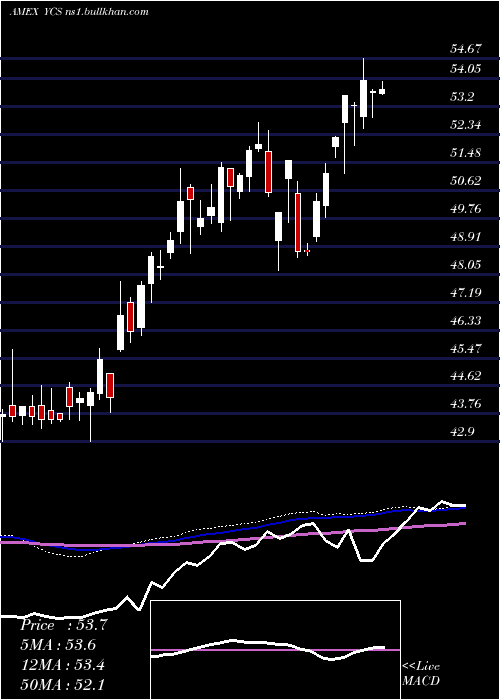Click the 44.62 price axis label
Viewport: 500px width, 700px height.
tap(466, 376)
